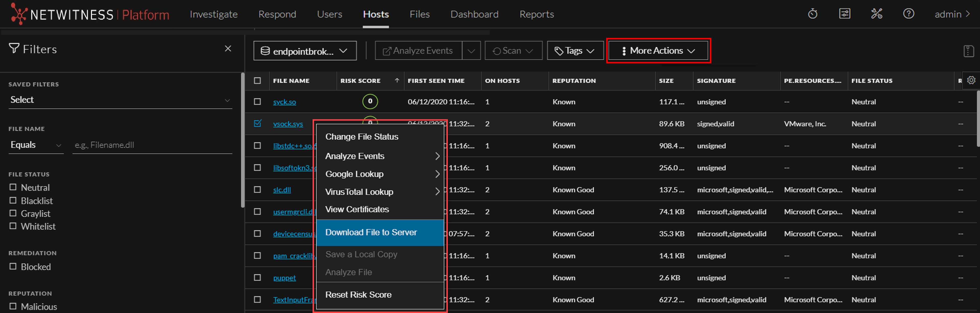Open the endpointbroker server dropdown

click(305, 51)
